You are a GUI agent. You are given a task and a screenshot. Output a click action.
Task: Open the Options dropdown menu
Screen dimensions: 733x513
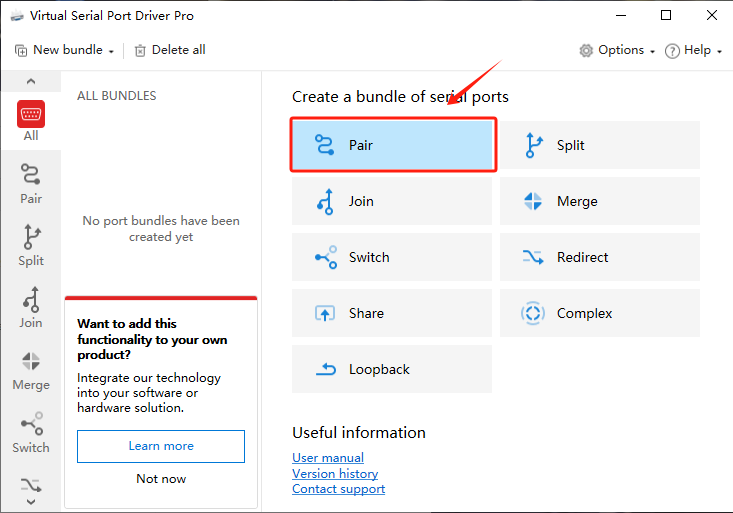617,50
